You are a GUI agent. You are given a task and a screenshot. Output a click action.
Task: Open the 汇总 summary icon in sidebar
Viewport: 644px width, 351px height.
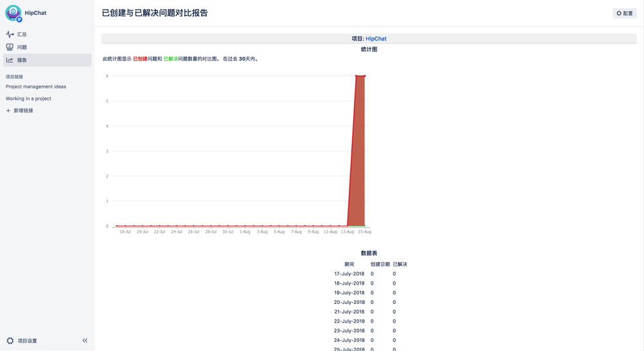10,34
